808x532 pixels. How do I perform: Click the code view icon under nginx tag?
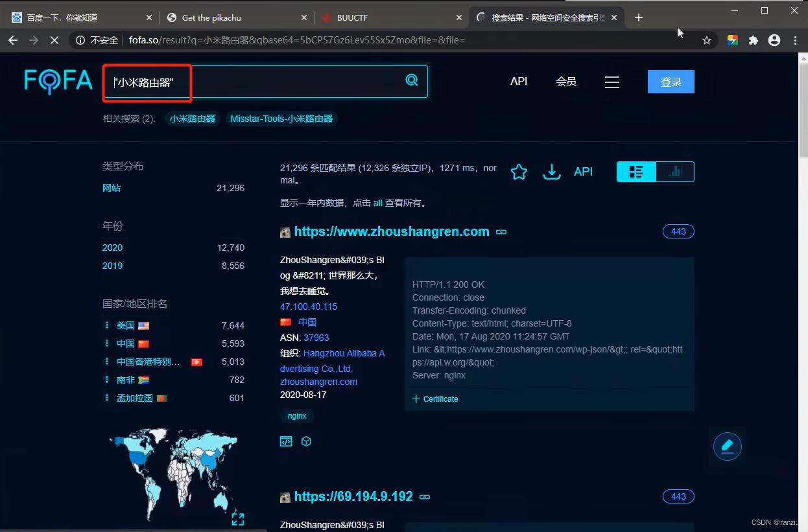pos(286,441)
